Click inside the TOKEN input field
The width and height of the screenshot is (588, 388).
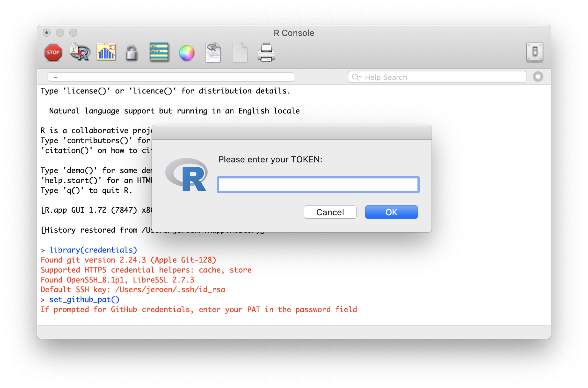(318, 184)
